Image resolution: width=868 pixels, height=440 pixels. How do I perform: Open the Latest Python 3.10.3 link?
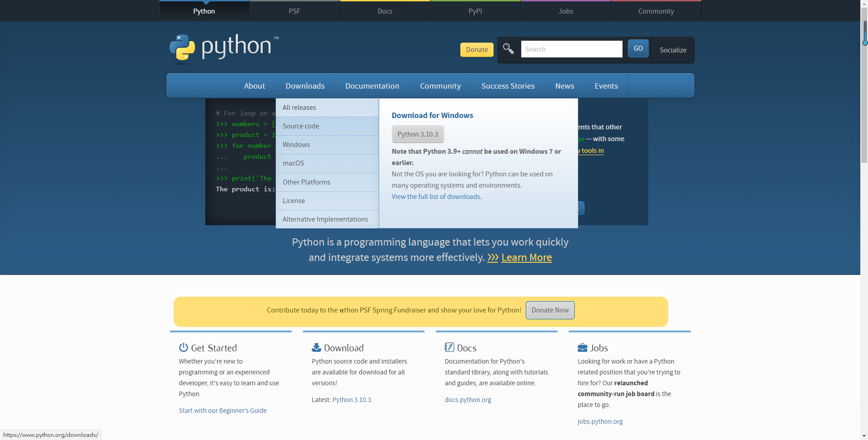pos(352,400)
